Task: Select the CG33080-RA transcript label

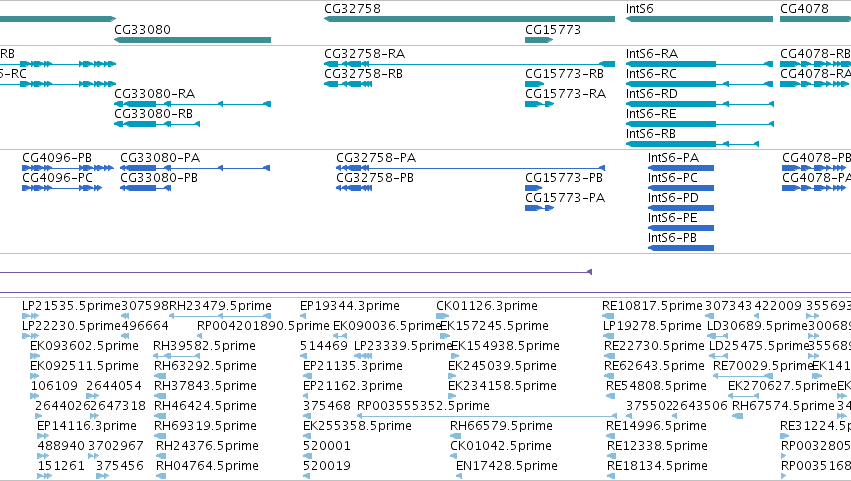Action: [155, 94]
